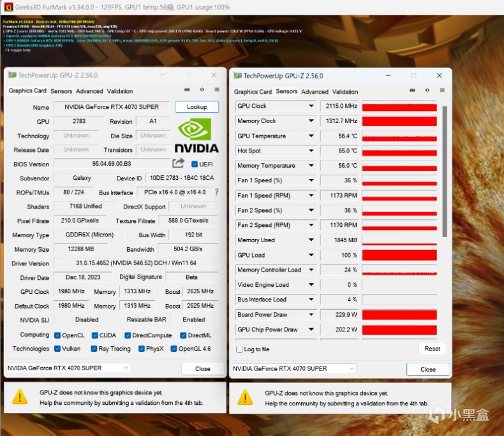Click the 1845 MB Memory Used value

[339, 240]
